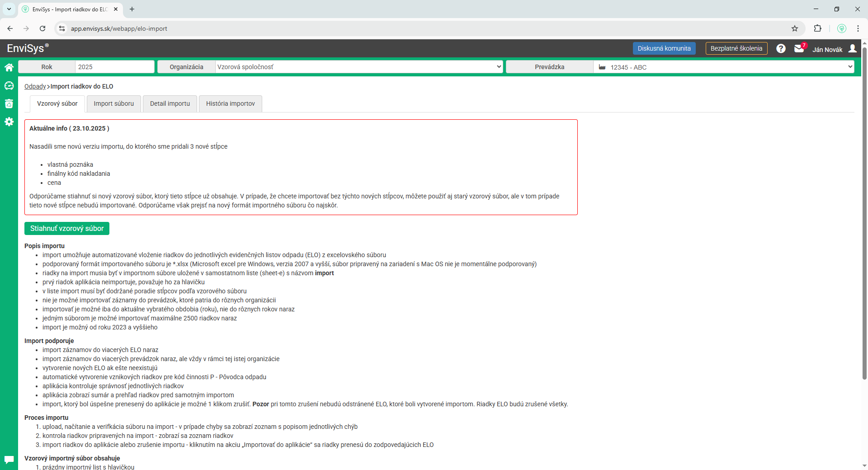Click the Rok input field showing 2025
Image resolution: width=868 pixels, height=470 pixels.
coord(114,67)
